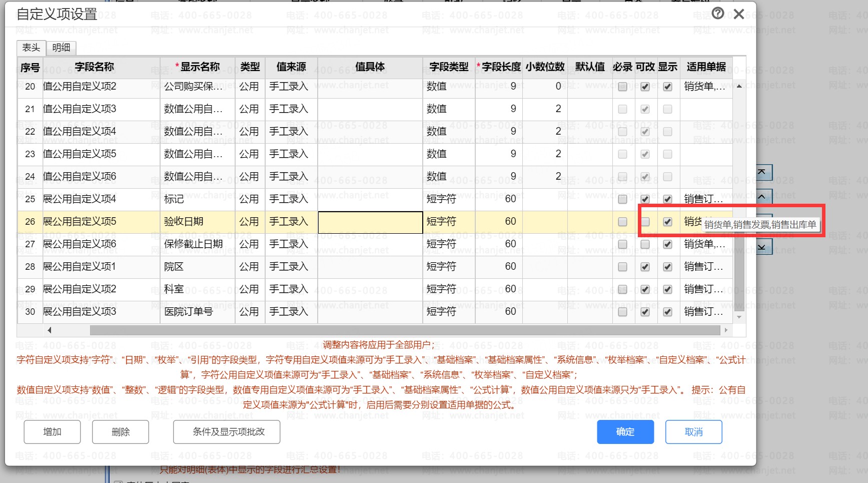Click the table's vertical scroll up arrow
Image resolution: width=868 pixels, height=483 pixels.
[739, 87]
